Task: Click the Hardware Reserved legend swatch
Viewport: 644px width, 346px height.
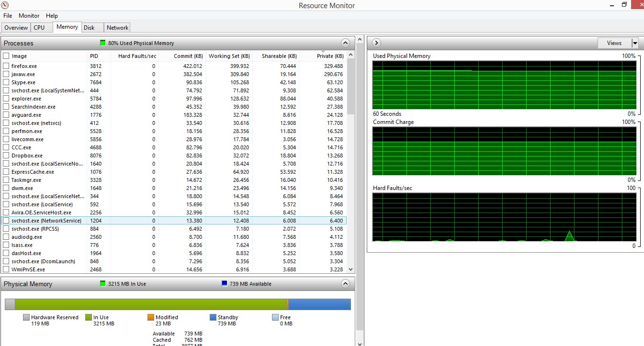Action: (26, 317)
